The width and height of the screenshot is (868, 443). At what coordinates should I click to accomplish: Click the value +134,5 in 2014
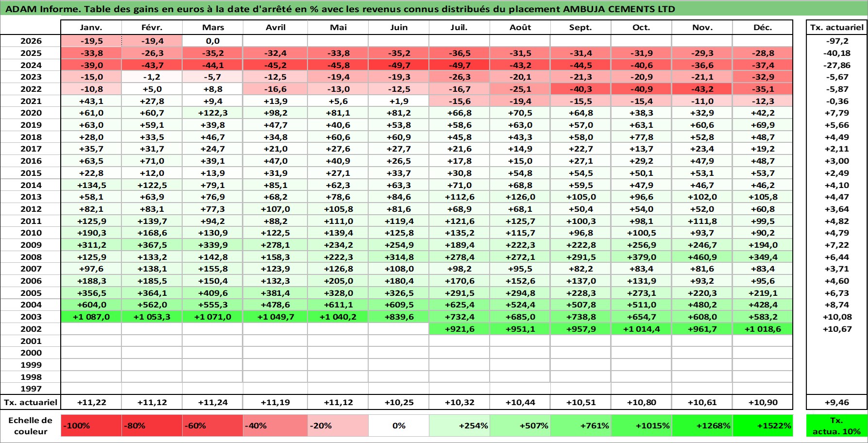(x=91, y=185)
